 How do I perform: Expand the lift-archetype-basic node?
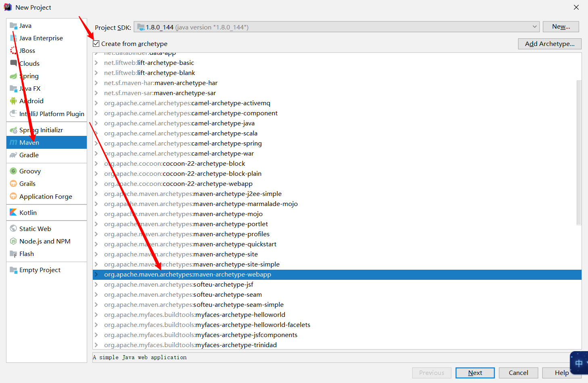(x=96, y=63)
